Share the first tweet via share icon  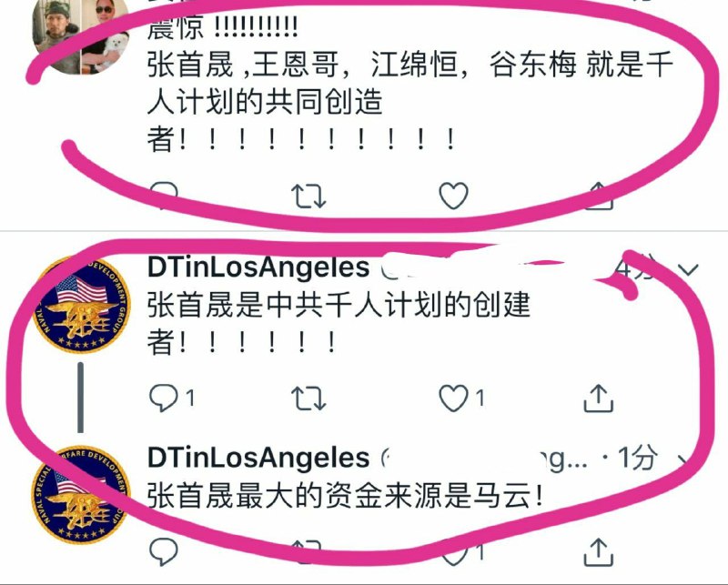[x=599, y=196]
